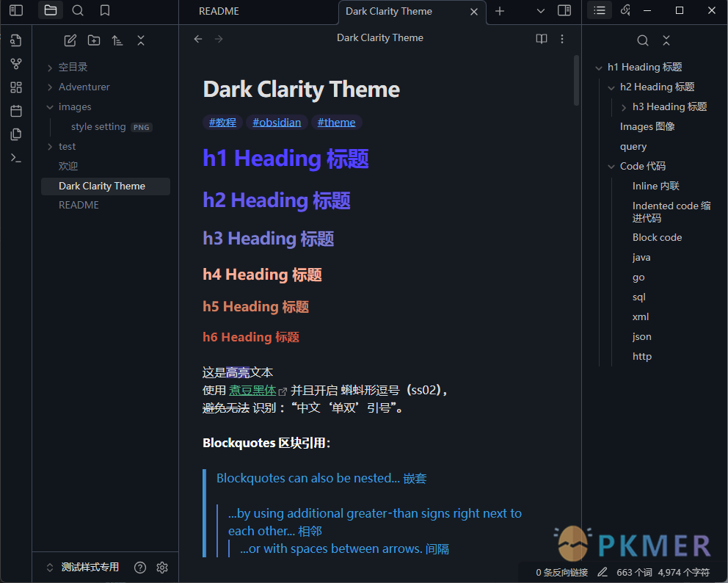Open today's daily note

(16, 111)
